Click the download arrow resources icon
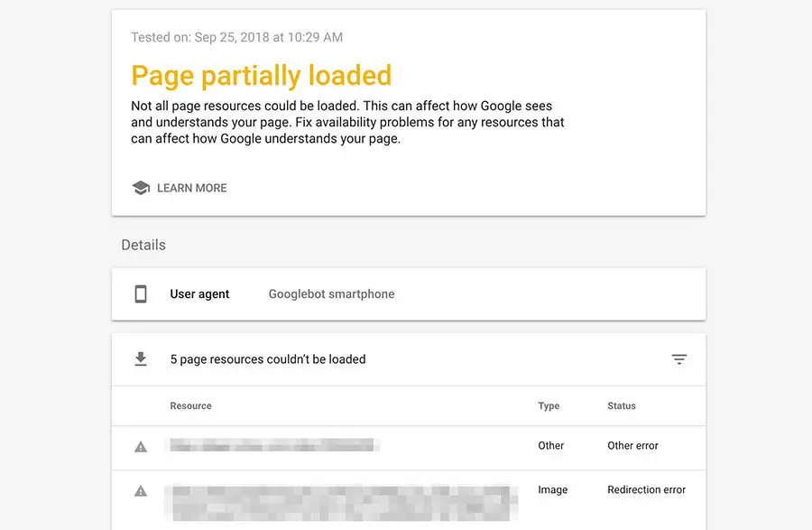This screenshot has height=530, width=812. 141,359
